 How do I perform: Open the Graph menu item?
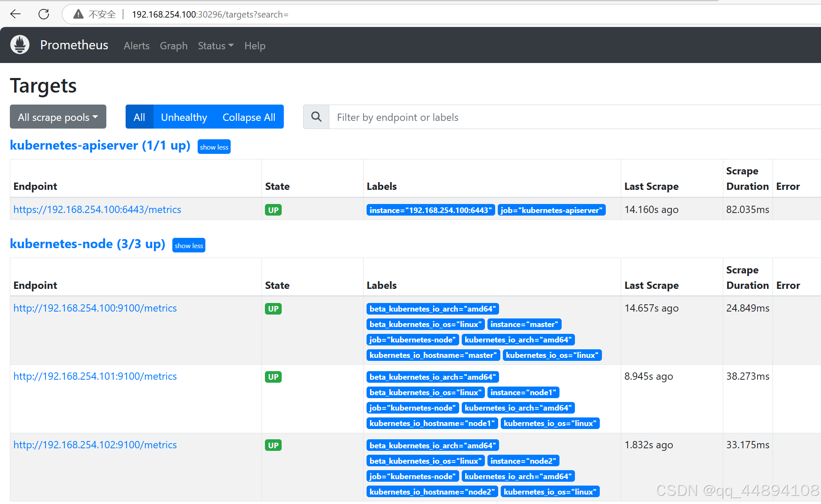[x=174, y=45]
